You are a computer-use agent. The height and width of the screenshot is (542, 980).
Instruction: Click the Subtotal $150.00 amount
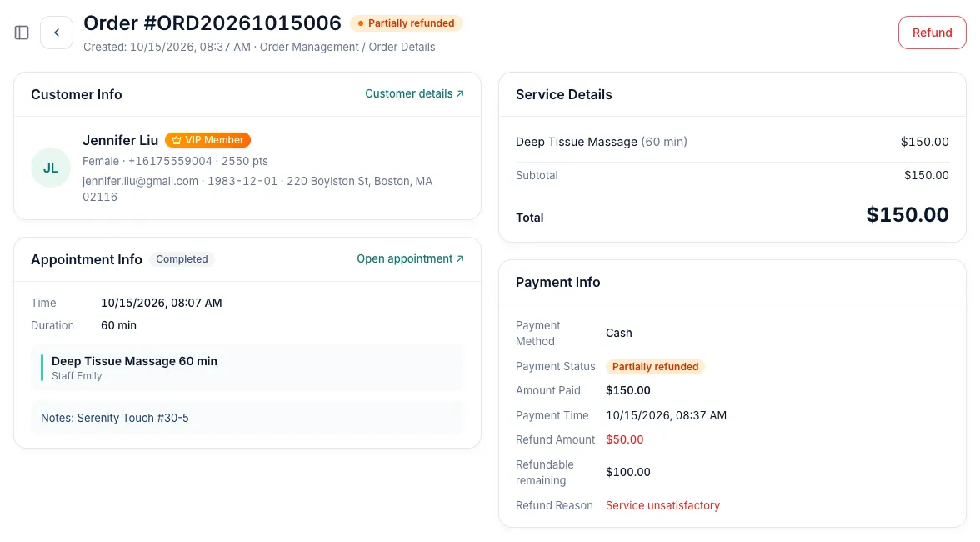pyautogui.click(x=927, y=175)
